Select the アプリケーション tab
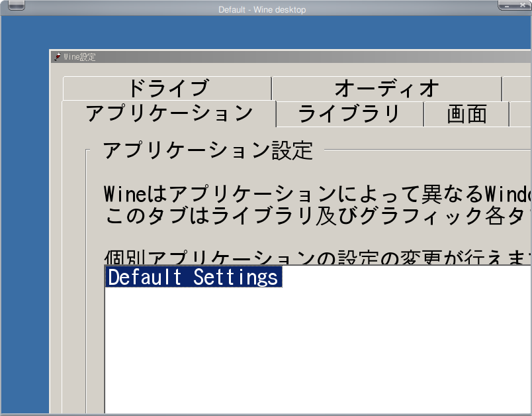This screenshot has height=416, width=532. pyautogui.click(x=169, y=113)
